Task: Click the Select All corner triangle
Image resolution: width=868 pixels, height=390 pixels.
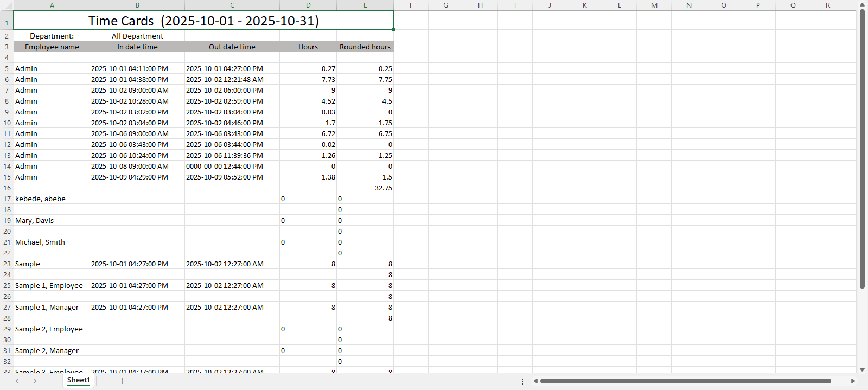Action: [x=7, y=5]
